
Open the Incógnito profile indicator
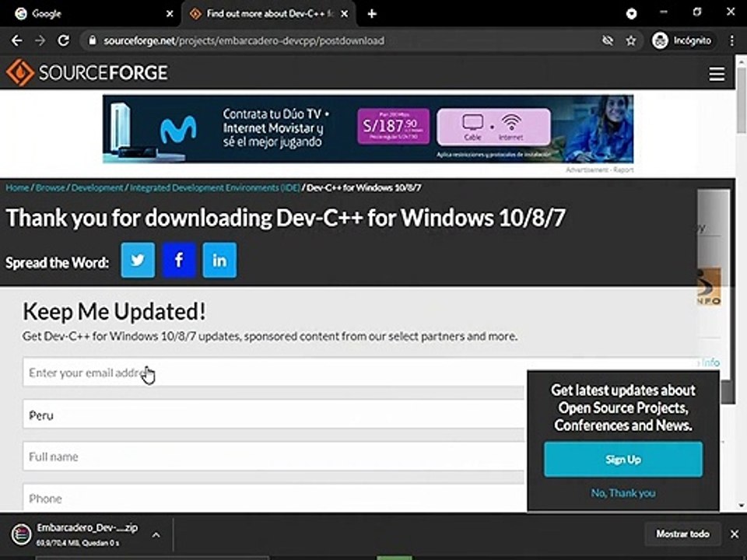(682, 41)
